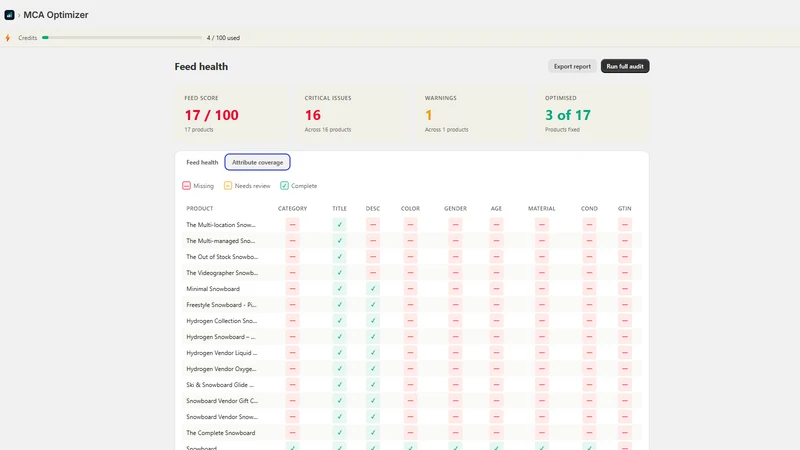Click the Optimised 3 of 17 value
This screenshot has height=450, width=800.
(567, 115)
